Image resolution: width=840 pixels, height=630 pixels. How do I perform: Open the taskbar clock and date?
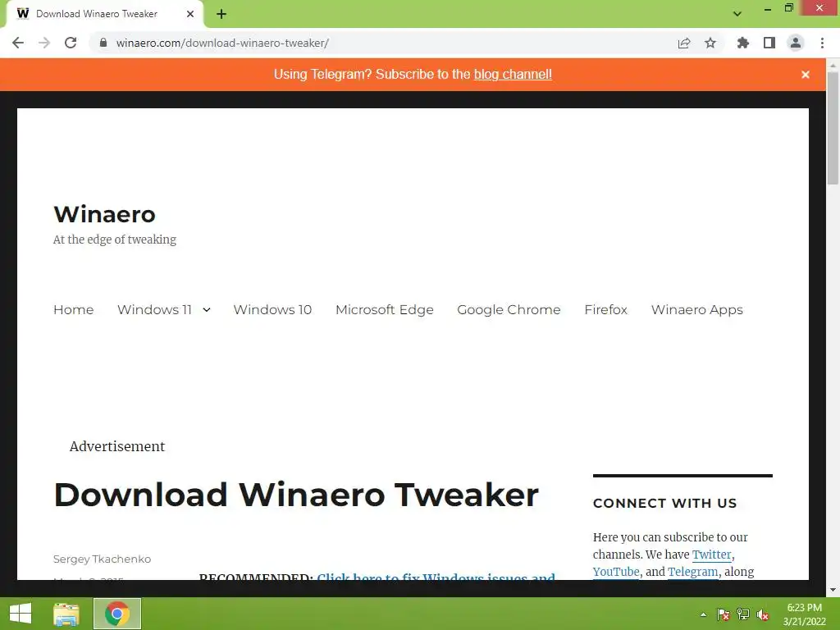point(804,614)
